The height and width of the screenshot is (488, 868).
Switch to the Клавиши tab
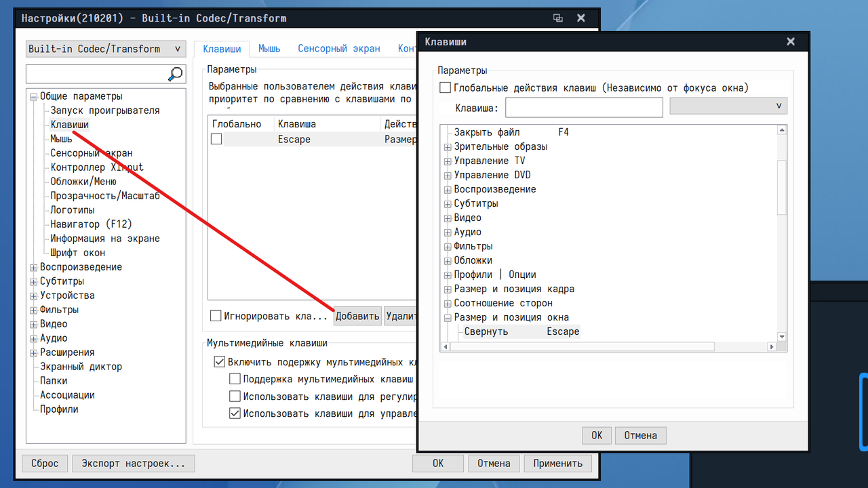pos(222,49)
